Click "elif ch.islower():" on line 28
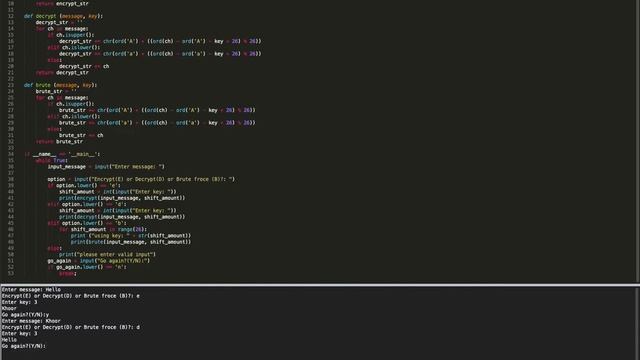Screen dimensions: 640x360 click(74, 116)
